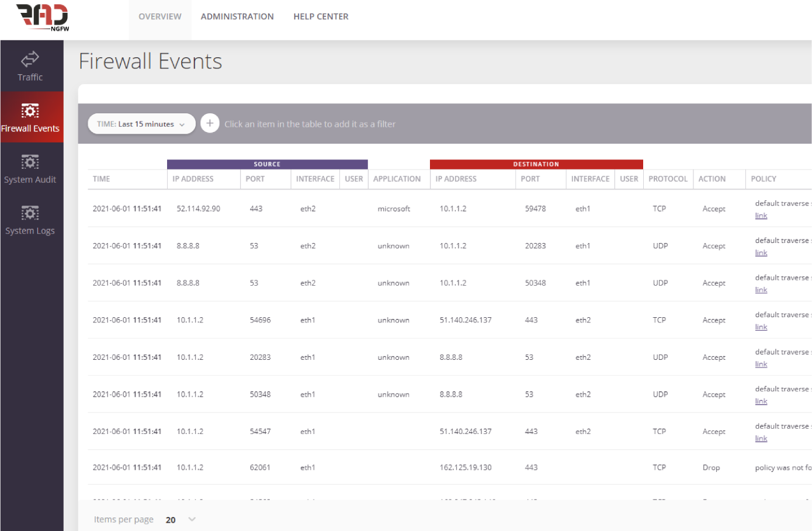The image size is (812, 531).
Task: Open policy link for 51.140.246.137 port 54696 row
Action: point(761,327)
